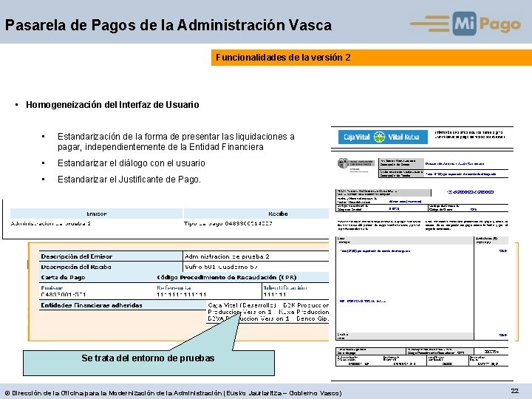Click the bullet 'Estandarizar el Justificante de Pago.'
This screenshot has width=532, height=399.
click(129, 179)
